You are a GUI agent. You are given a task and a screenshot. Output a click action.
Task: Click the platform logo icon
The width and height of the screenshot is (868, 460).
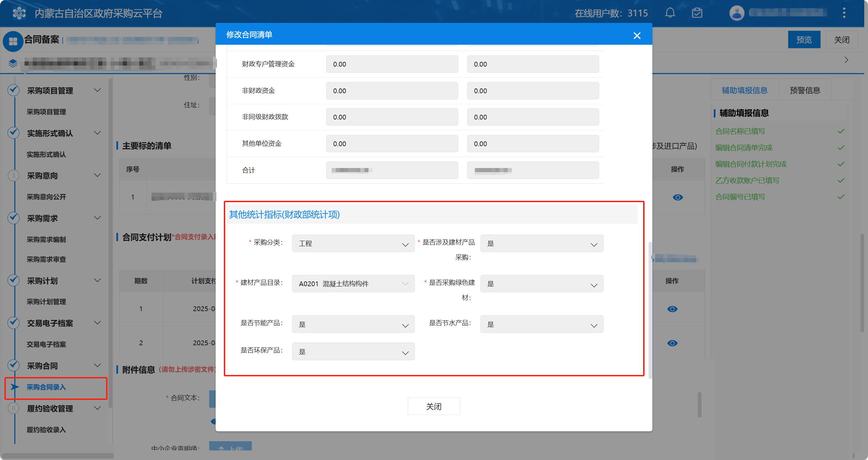[x=19, y=13]
